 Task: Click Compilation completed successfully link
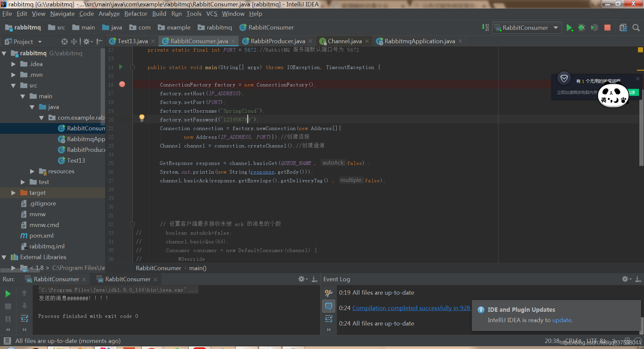coord(411,308)
